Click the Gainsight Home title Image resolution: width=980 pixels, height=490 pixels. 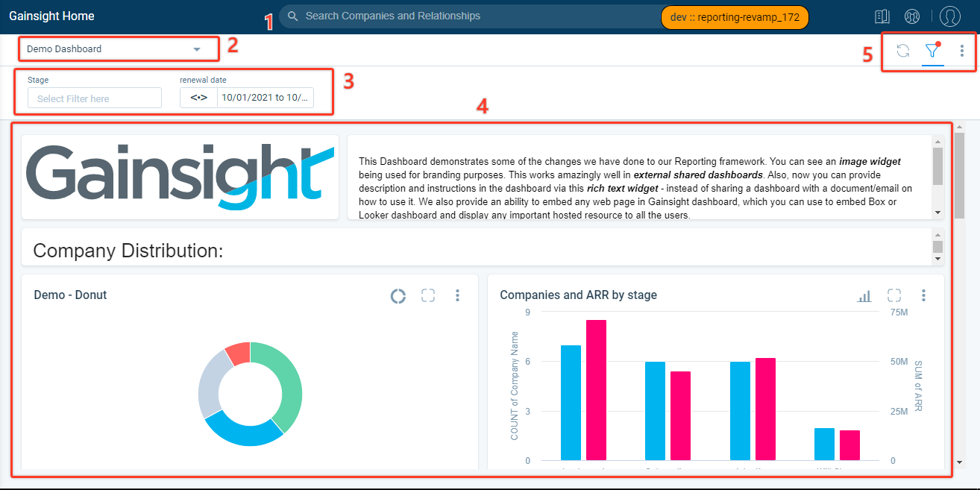[52, 16]
